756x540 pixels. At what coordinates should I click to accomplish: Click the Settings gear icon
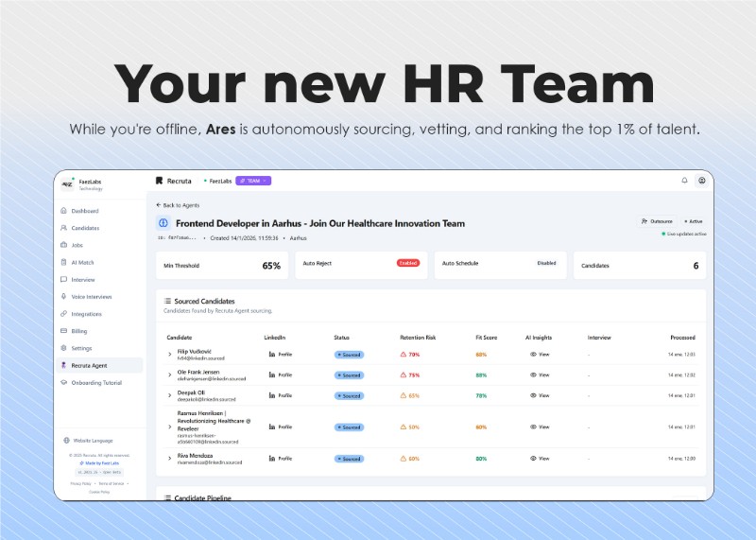[x=63, y=348]
